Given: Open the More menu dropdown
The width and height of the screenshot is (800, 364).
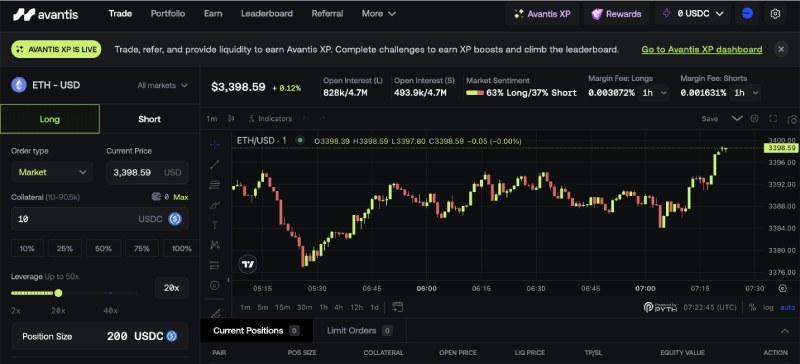Looking at the screenshot, I should point(379,14).
